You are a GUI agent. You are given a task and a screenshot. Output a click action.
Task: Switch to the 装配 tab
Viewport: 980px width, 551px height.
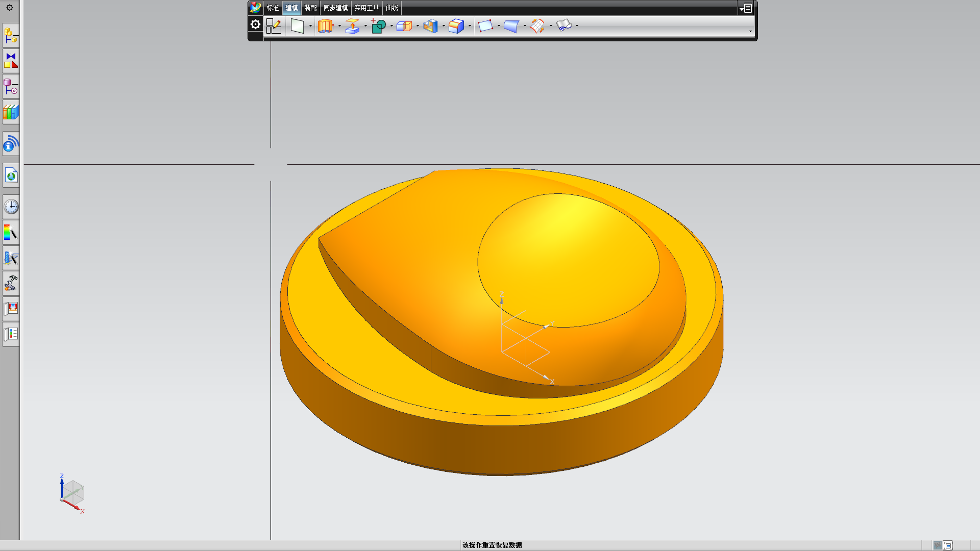310,8
